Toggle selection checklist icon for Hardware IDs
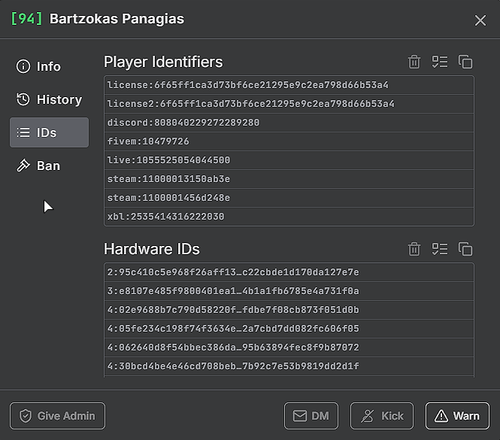Image resolution: width=500 pixels, height=440 pixels. click(440, 249)
